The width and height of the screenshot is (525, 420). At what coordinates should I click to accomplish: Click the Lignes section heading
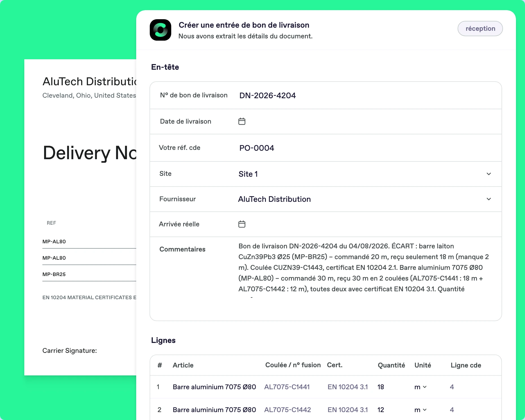[163, 340]
